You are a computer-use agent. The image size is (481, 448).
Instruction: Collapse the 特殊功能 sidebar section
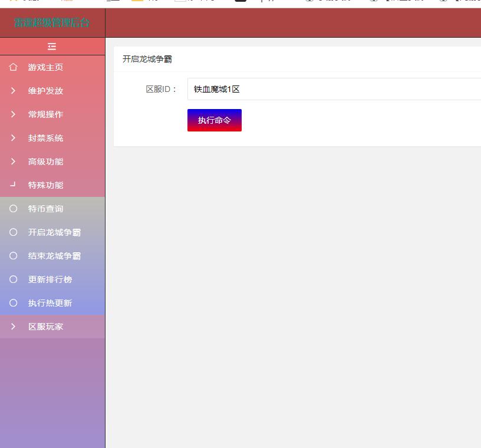tap(45, 185)
